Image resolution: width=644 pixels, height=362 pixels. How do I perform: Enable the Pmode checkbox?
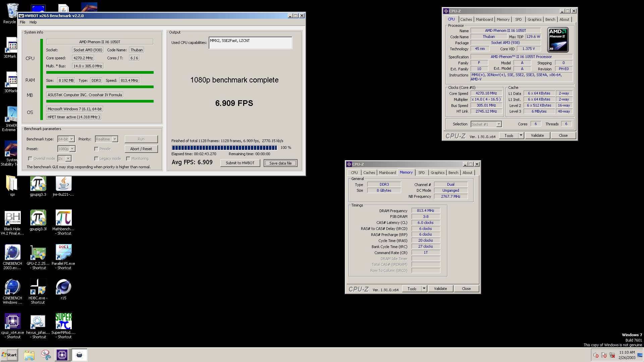(97, 149)
